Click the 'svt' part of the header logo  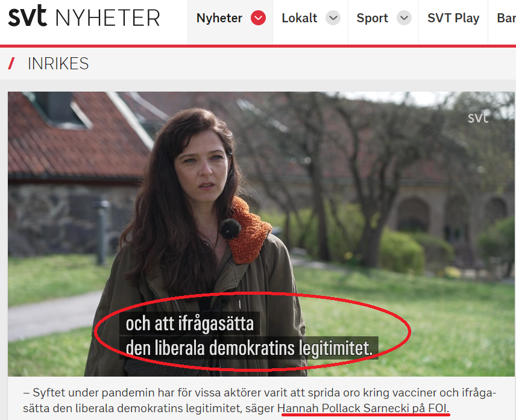pyautogui.click(x=27, y=16)
